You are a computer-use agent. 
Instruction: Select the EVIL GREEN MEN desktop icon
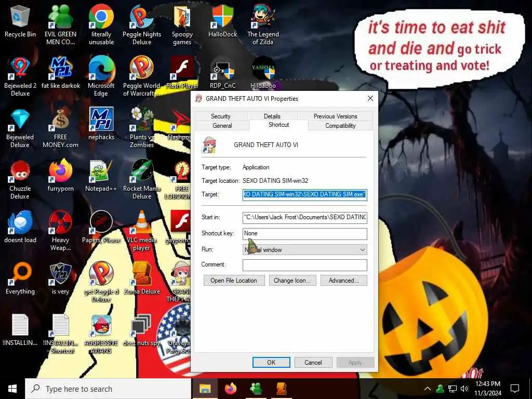pos(60,24)
